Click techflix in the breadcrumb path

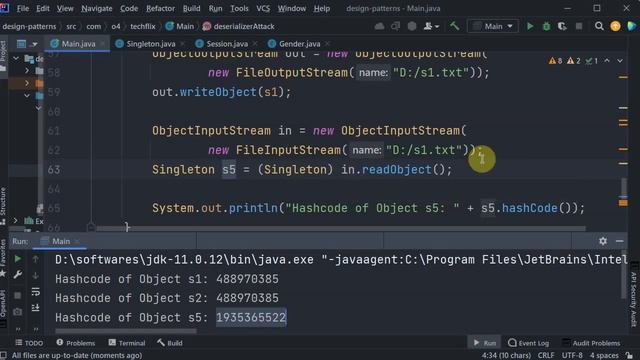(x=143, y=27)
